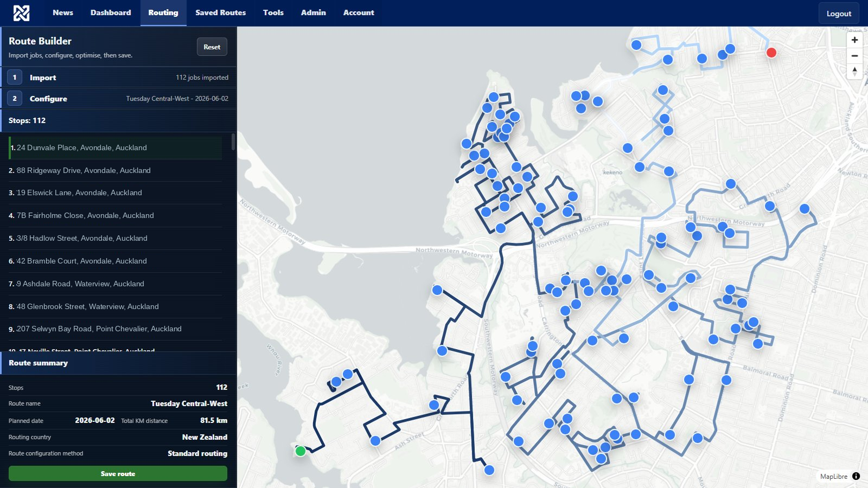868x488 pixels.
Task: Select stop 3/8 Hadlow Street, Avondale
Action: (115, 238)
